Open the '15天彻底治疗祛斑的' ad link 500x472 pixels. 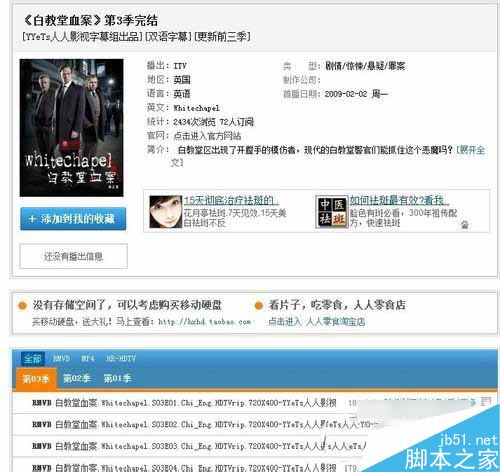click(231, 201)
